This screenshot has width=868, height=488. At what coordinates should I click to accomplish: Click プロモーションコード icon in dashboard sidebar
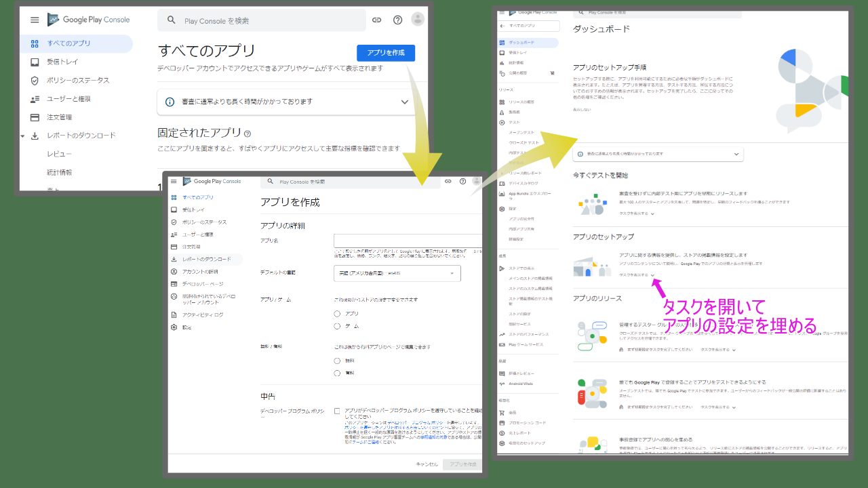pos(502,422)
